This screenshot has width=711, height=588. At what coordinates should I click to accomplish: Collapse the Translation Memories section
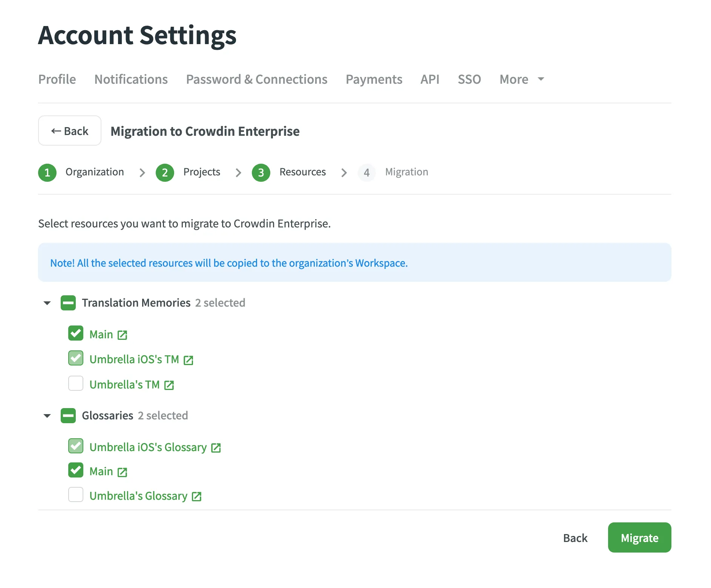coord(47,303)
